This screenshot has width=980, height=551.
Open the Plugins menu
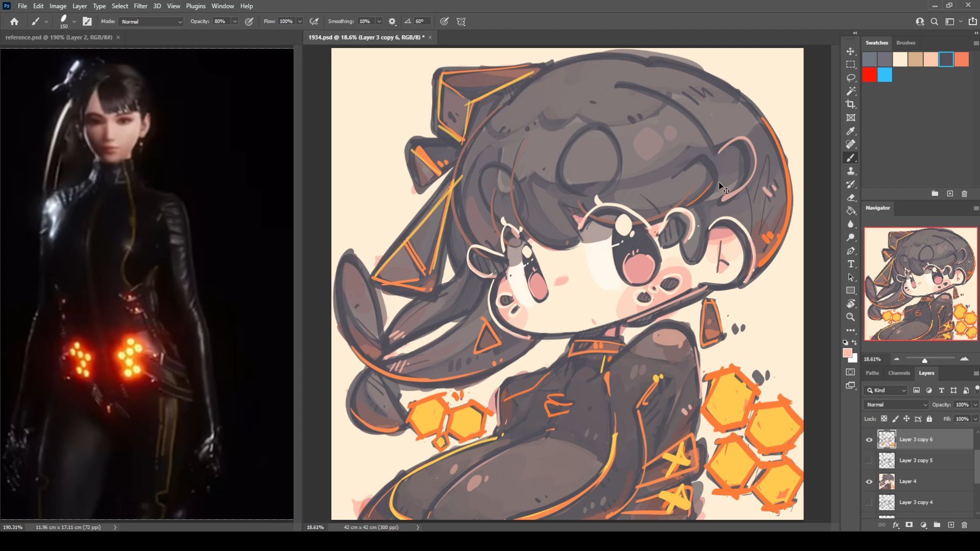pyautogui.click(x=195, y=6)
